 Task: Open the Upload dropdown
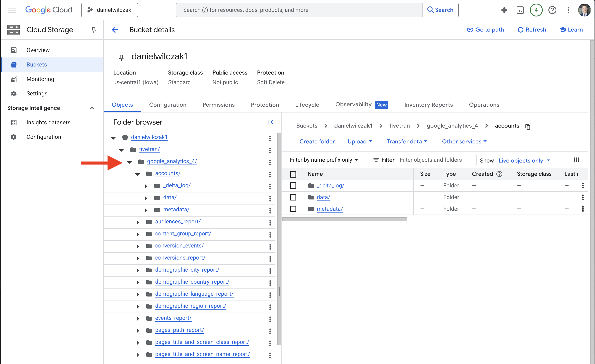(359, 141)
